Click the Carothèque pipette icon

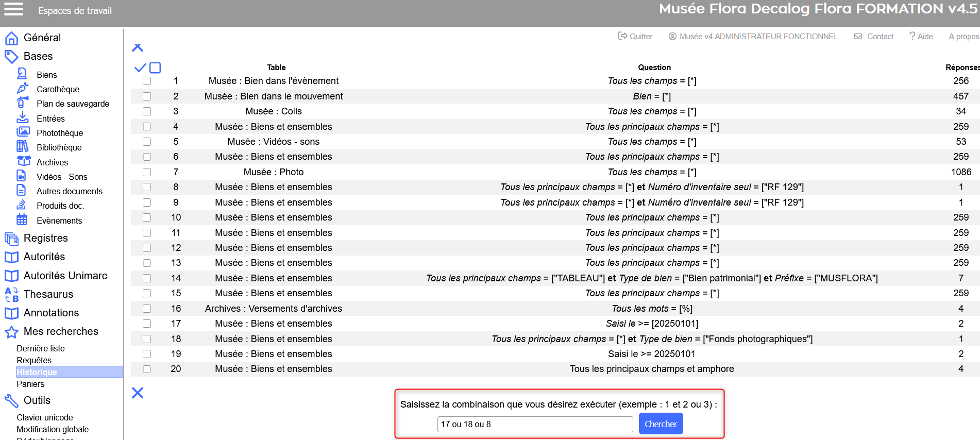tap(22, 89)
